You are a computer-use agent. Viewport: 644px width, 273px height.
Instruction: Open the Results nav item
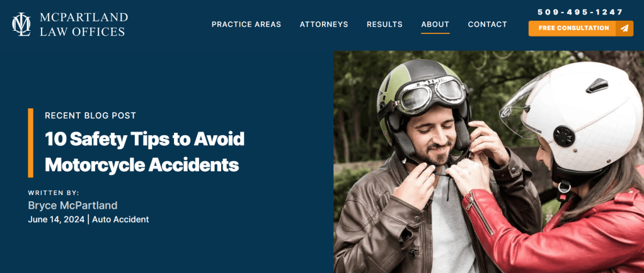pos(384,25)
